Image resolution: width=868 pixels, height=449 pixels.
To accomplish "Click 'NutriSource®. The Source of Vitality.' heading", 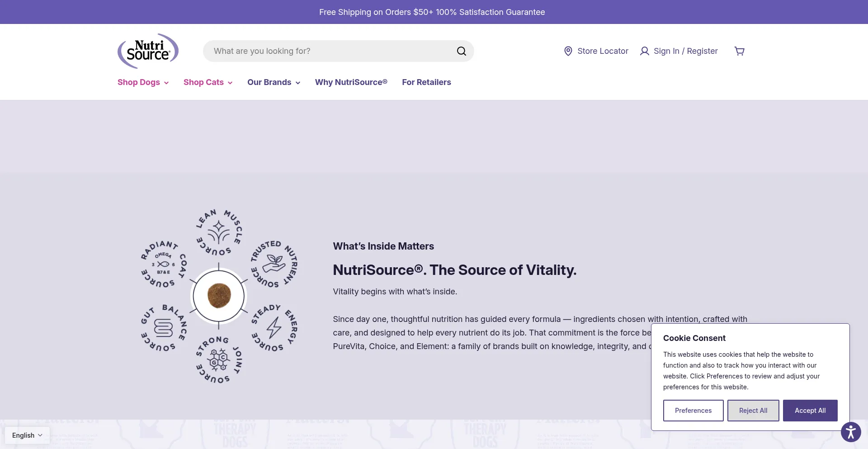I will click(x=455, y=270).
